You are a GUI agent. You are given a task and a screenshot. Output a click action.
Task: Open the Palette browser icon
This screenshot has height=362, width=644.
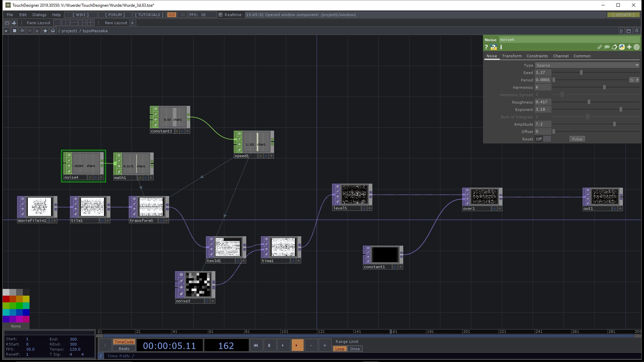(x=14, y=23)
